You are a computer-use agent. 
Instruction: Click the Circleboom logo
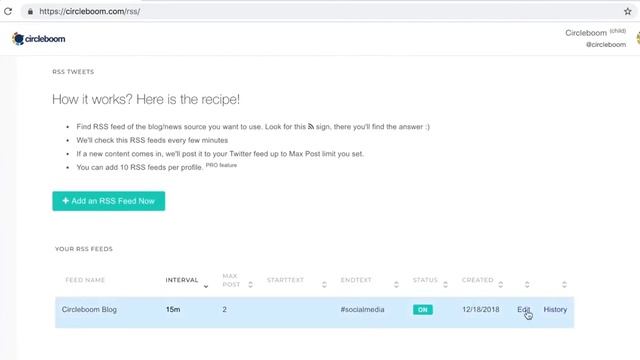coord(39,39)
